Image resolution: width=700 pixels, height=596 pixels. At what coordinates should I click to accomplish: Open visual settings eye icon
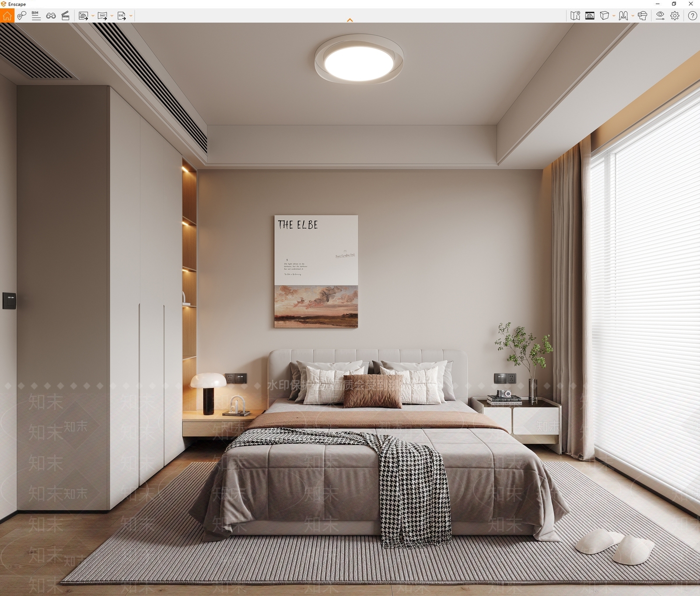660,16
